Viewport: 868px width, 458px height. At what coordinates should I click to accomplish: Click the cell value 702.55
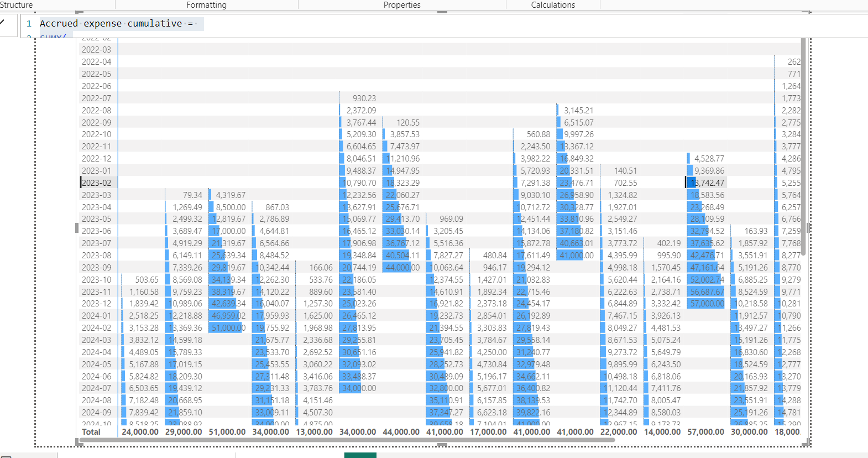tap(625, 183)
